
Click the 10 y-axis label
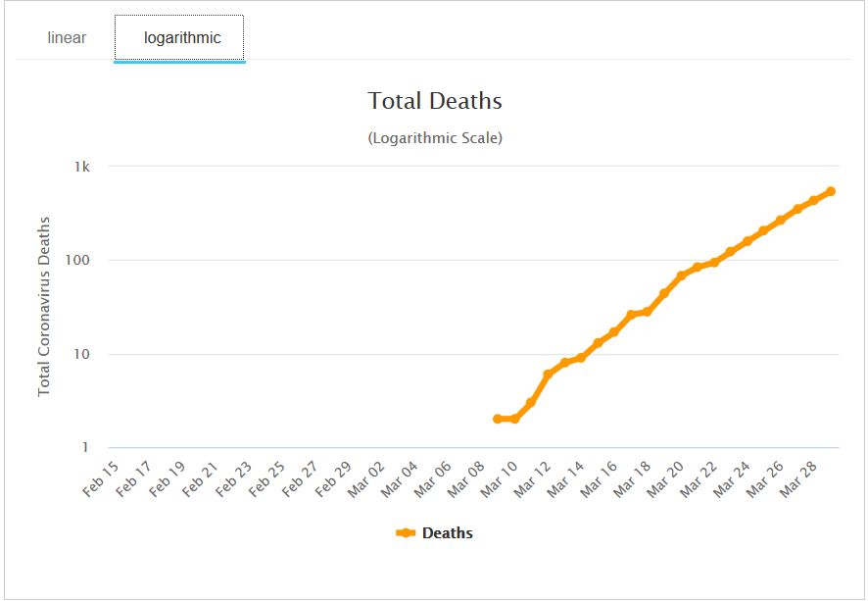[82, 354]
